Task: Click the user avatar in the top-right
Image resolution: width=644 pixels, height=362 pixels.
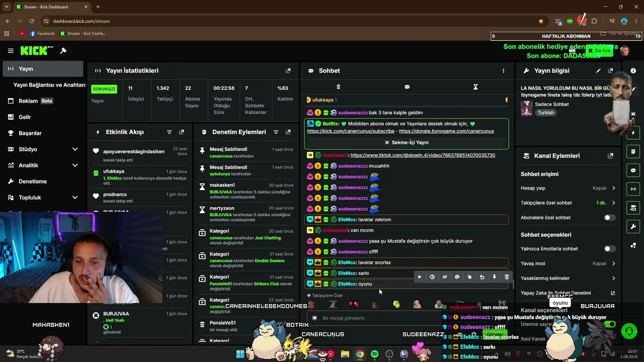Action: pos(625,51)
